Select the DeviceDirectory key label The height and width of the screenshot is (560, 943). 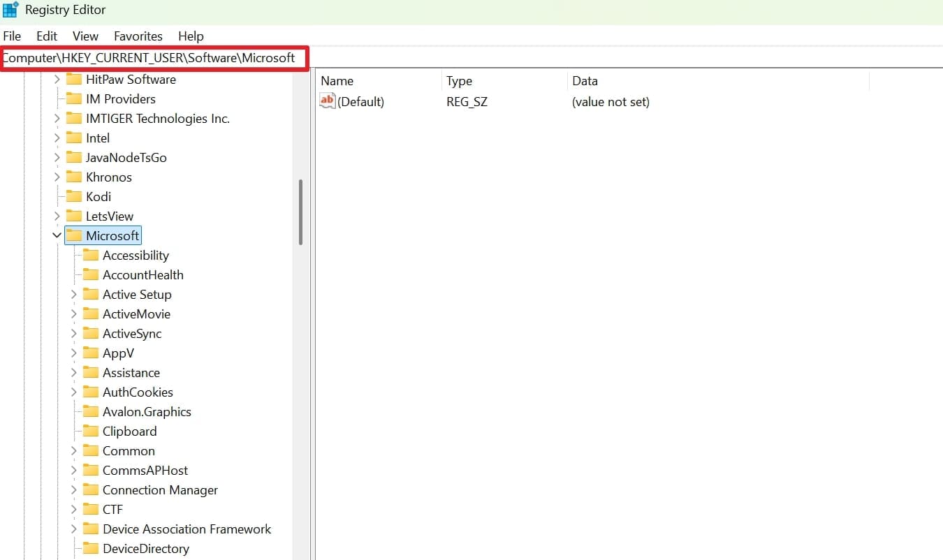(146, 548)
